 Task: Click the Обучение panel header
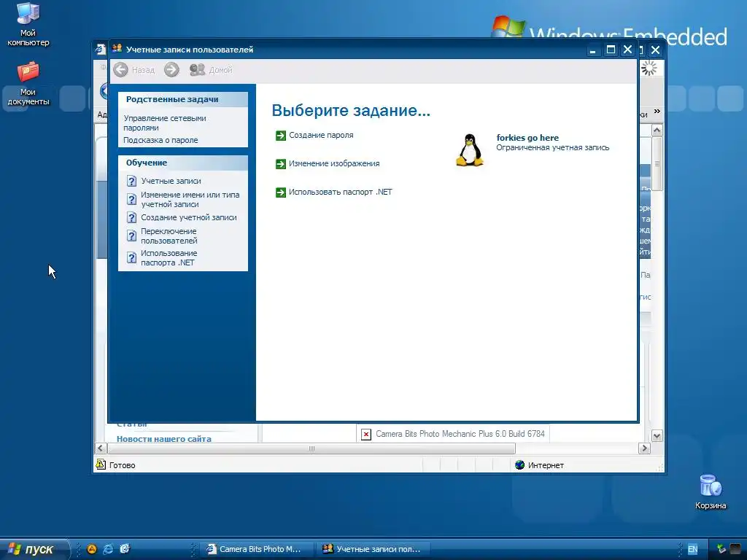coord(183,163)
